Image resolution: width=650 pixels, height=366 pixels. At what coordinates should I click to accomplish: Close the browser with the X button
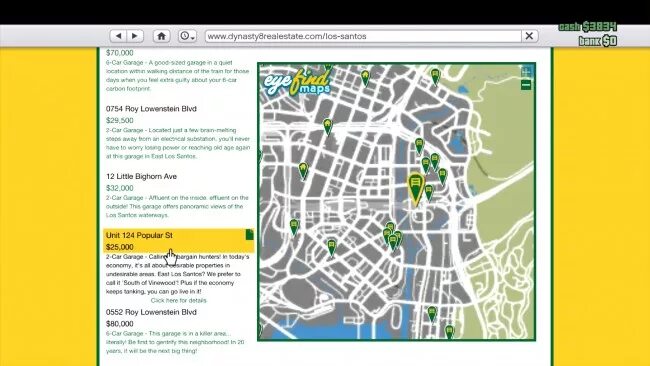(x=529, y=36)
